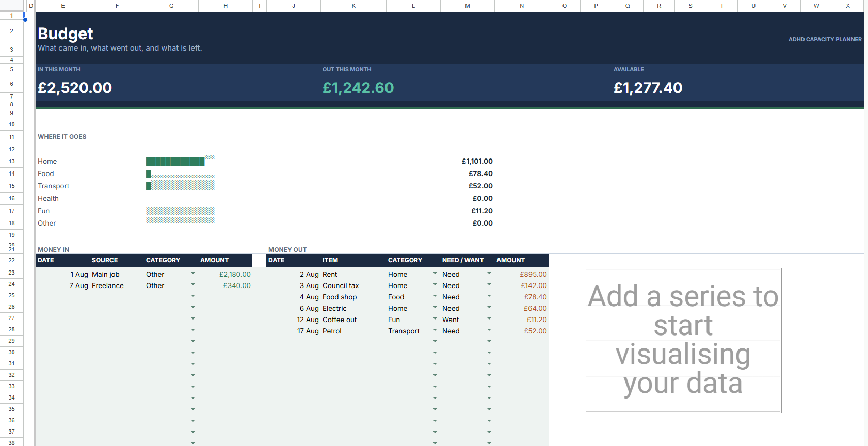
Task: Select row 23 header
Action: (11, 273)
